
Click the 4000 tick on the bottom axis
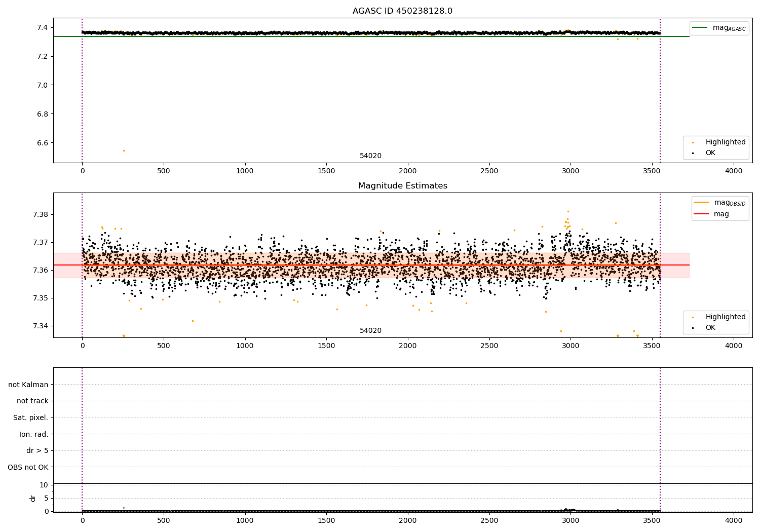pyautogui.click(x=734, y=520)
